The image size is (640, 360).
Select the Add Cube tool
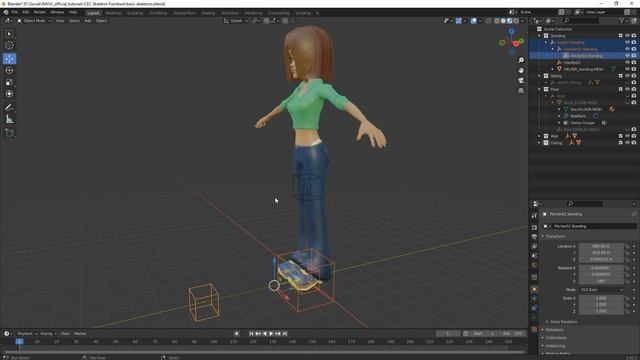pyautogui.click(x=9, y=133)
